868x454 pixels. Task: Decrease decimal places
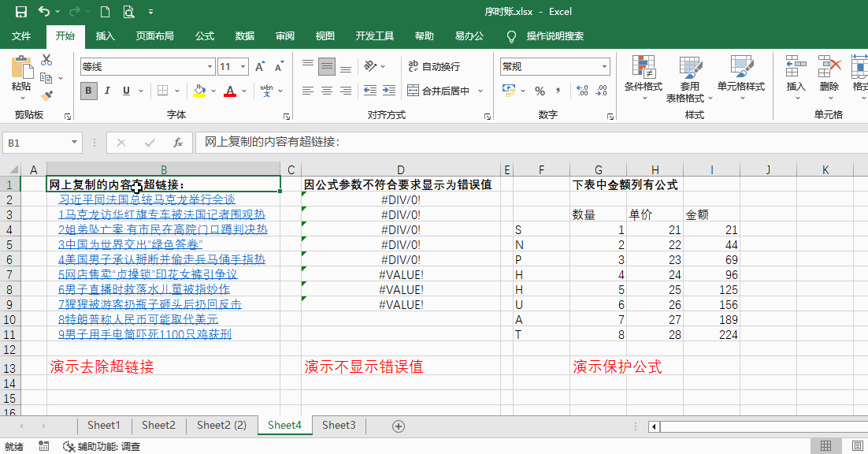[x=601, y=90]
